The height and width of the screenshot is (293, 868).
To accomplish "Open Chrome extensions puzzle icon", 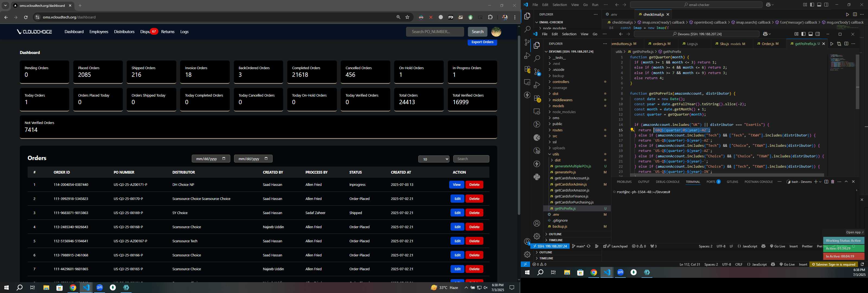I will pyautogui.click(x=490, y=17).
